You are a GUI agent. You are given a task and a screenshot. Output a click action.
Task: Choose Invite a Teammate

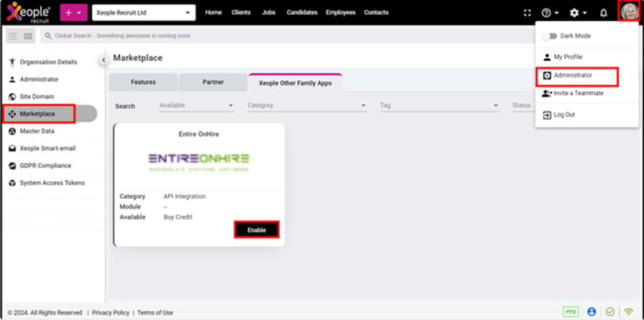pos(573,94)
